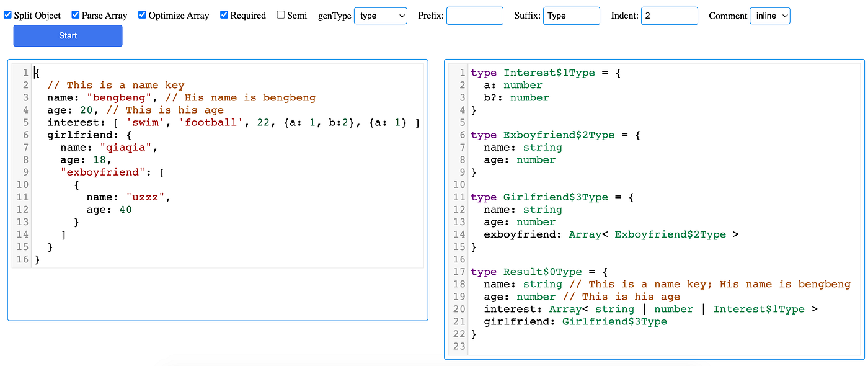
Task: Uncheck the Parse Array option
Action: pyautogui.click(x=75, y=14)
